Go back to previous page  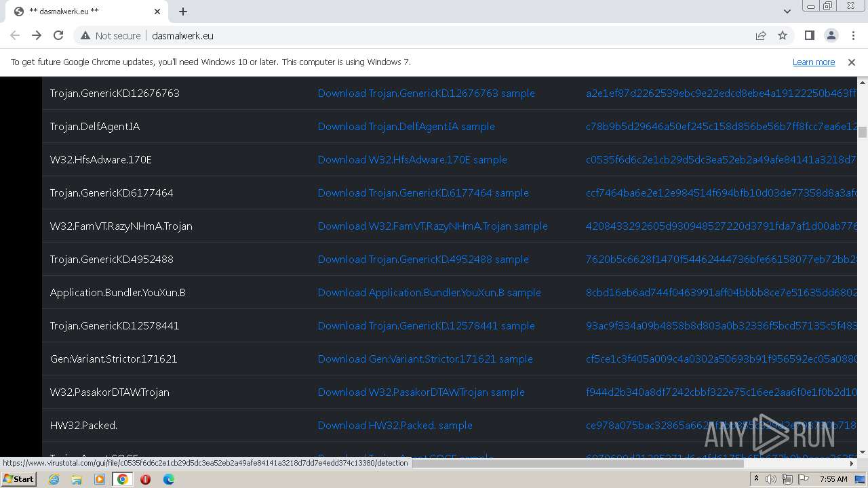pos(15,35)
